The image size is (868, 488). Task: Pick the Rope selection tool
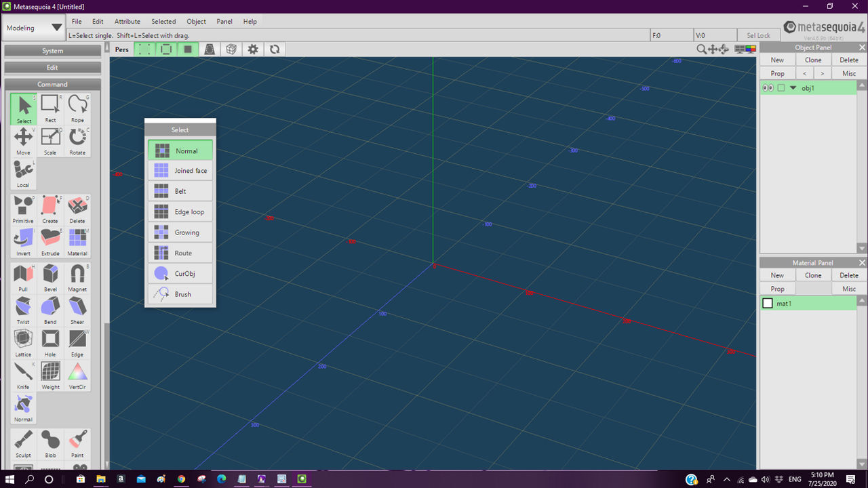coord(77,105)
